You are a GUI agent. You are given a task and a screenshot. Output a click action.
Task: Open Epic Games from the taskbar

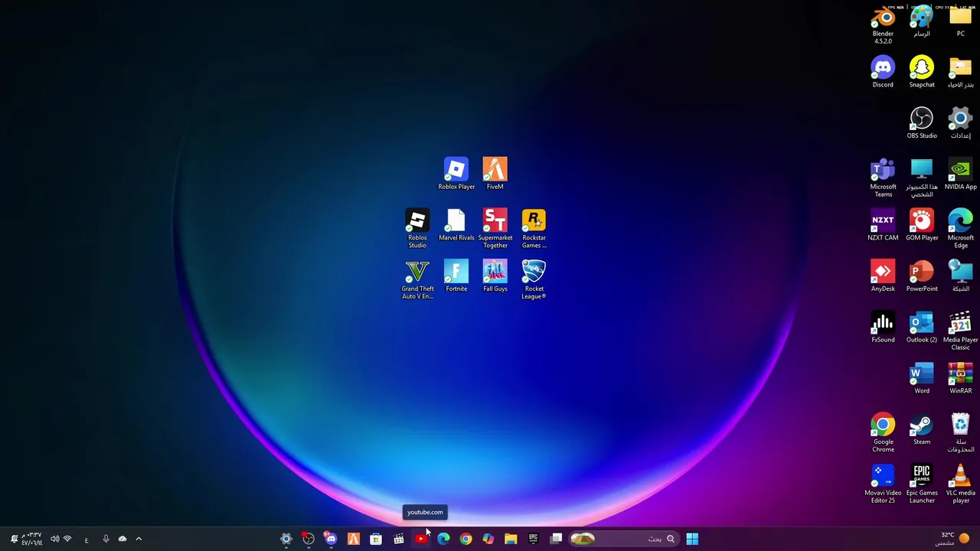tap(533, 539)
